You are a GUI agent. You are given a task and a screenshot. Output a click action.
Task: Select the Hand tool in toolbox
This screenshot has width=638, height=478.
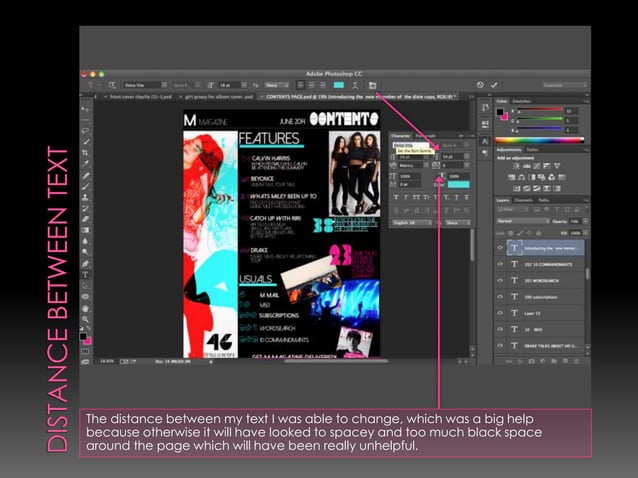coord(85,308)
